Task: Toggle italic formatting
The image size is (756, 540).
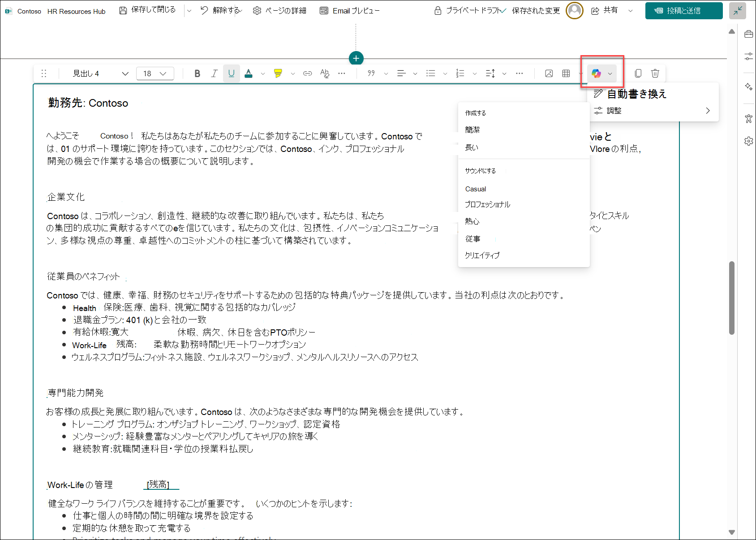Action: (x=214, y=73)
